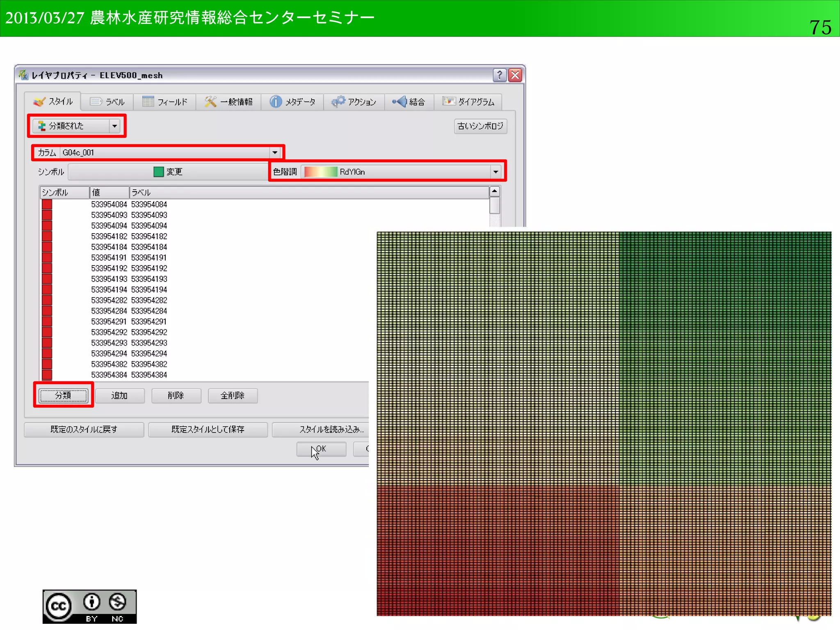
Task: Click スタイルを読み込み button
Action: pos(321,430)
